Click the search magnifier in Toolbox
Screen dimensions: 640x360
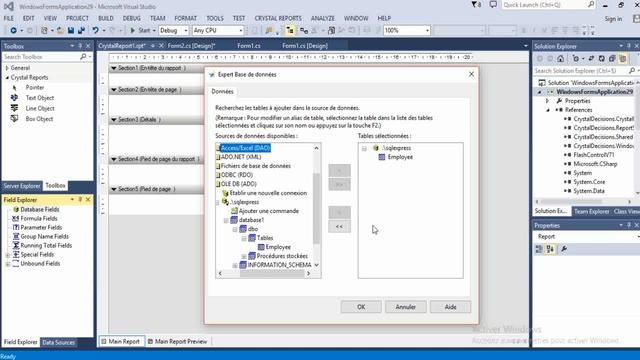click(x=83, y=57)
